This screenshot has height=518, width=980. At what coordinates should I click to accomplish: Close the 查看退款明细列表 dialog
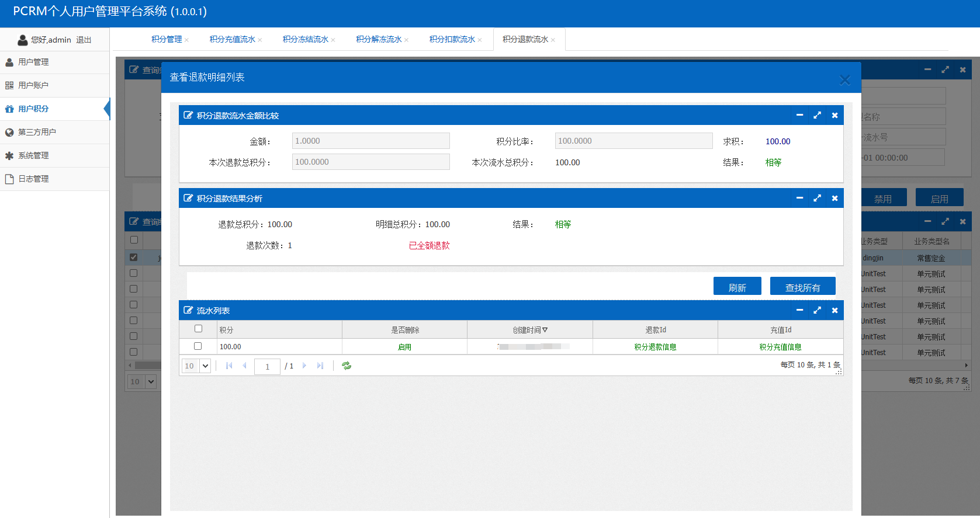(x=844, y=80)
